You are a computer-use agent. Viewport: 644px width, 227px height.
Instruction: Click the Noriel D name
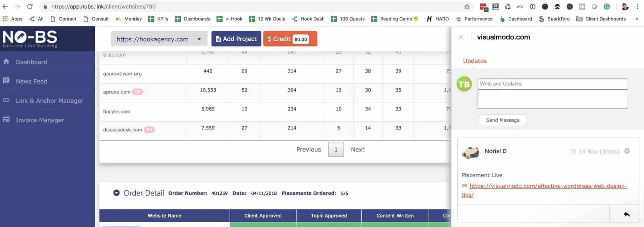tap(496, 151)
